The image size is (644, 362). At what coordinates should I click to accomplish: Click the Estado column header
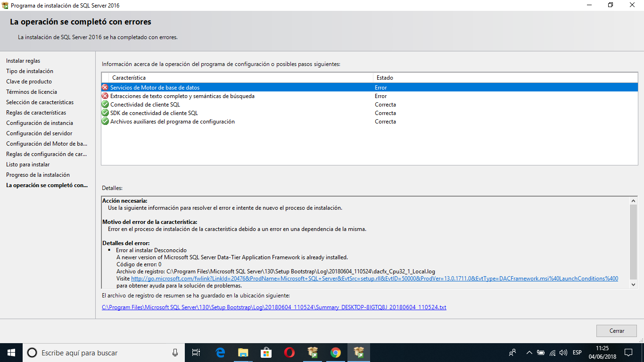(505, 77)
